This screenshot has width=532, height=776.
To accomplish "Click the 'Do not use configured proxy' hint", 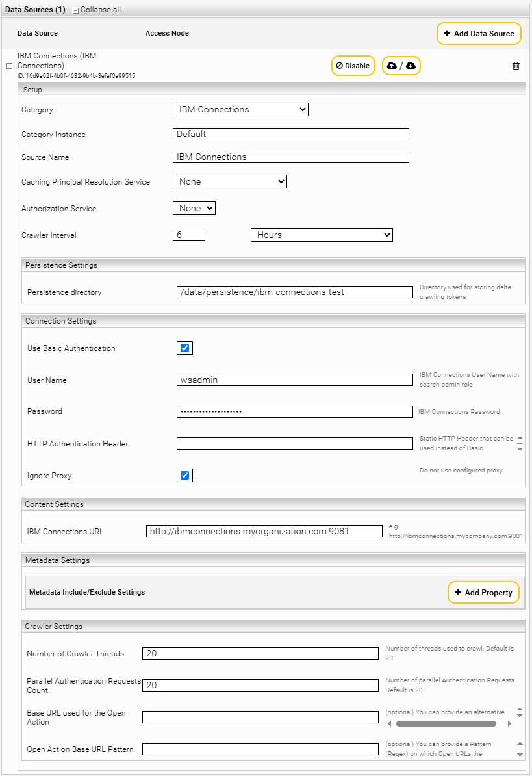I will pos(461,470).
